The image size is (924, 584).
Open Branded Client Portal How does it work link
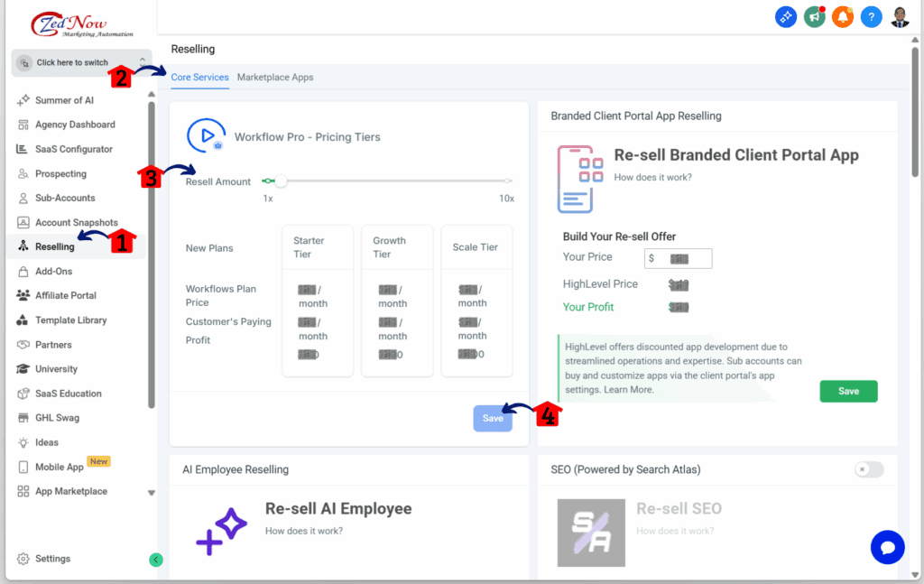click(x=653, y=178)
